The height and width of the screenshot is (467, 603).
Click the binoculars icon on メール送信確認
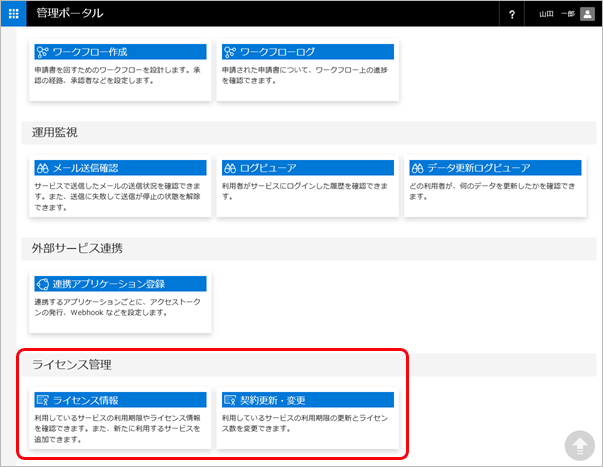42,168
